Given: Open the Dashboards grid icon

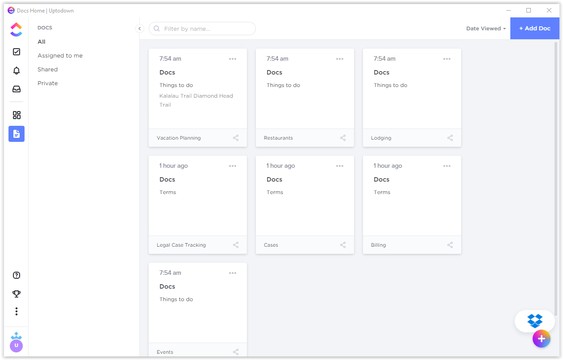Looking at the screenshot, I should pos(17,115).
